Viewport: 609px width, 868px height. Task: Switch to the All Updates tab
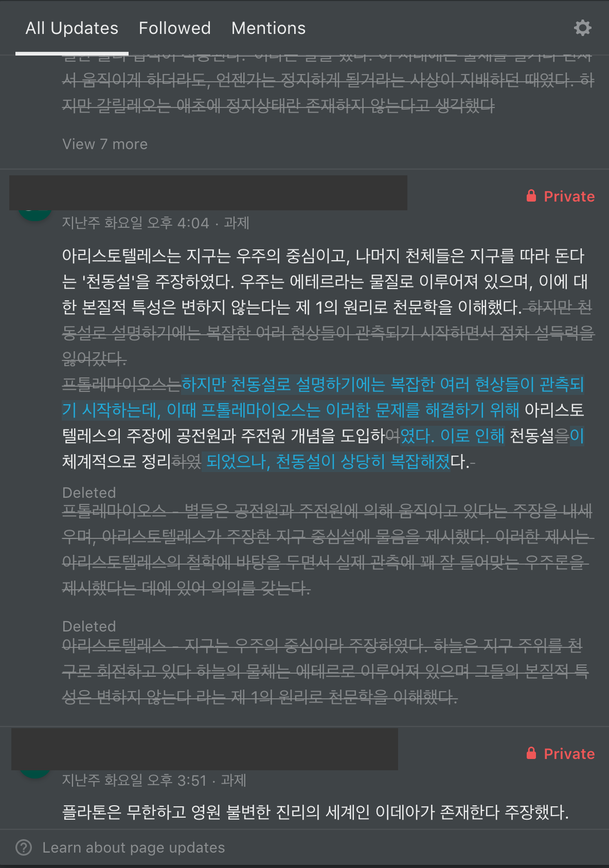[x=72, y=28]
